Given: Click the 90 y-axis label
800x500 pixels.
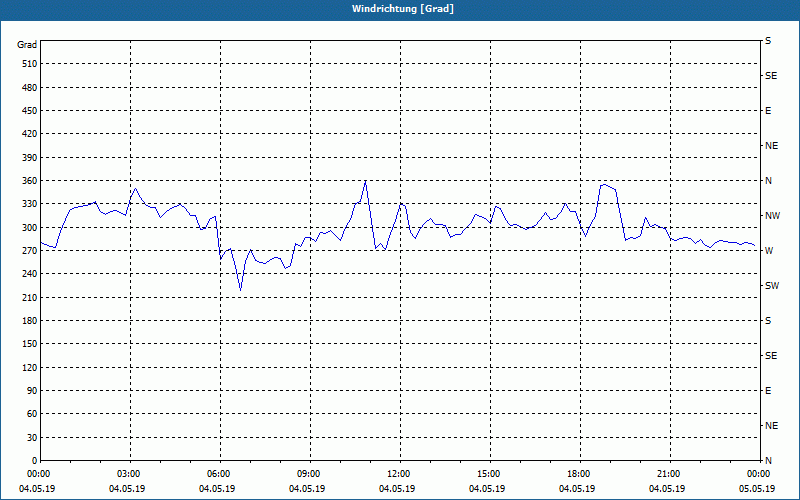Looking at the screenshot, I should click(32, 391).
